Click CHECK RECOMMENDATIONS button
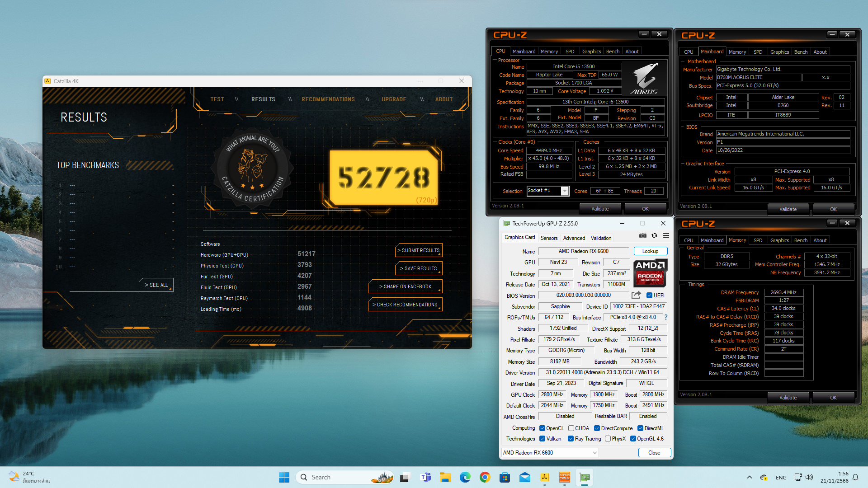This screenshot has height=488, width=868. pos(405,305)
